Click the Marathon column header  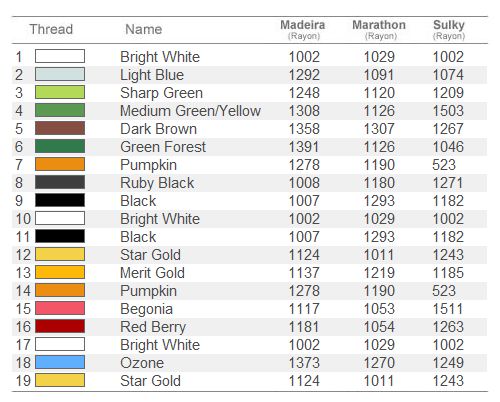pyautogui.click(x=379, y=29)
